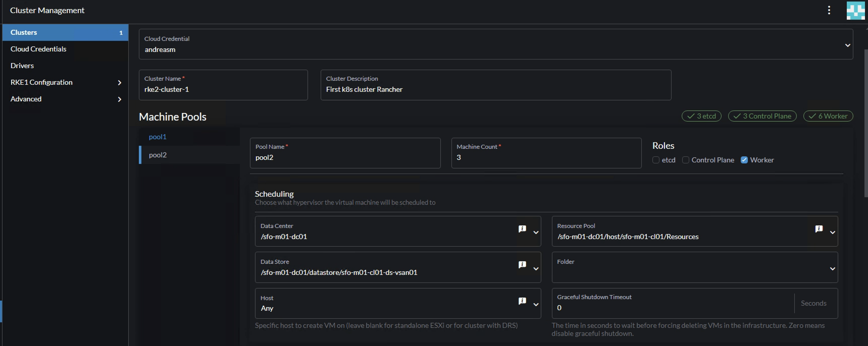Uncheck the Worker role checkbox
This screenshot has width=868, height=346.
click(744, 160)
